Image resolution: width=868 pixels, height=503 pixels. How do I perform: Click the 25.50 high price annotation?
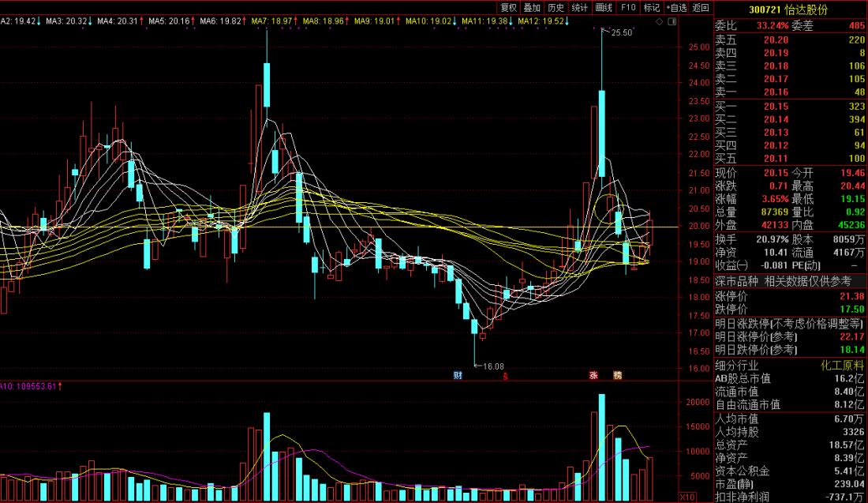coord(621,32)
